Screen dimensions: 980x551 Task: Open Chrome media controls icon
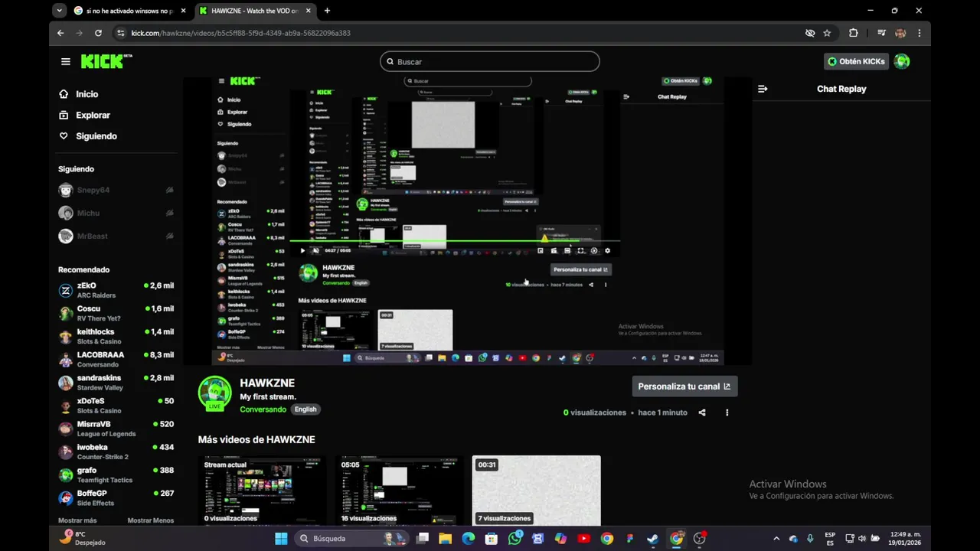tap(881, 33)
